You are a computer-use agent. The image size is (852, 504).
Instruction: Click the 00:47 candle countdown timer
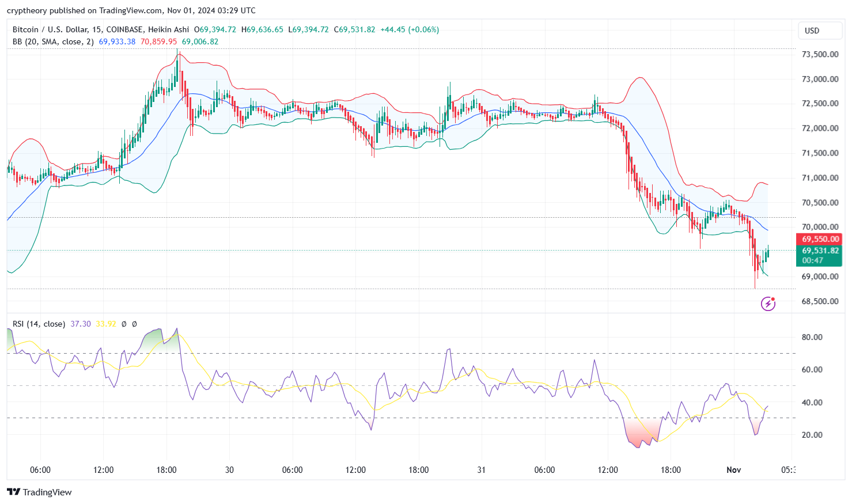point(812,260)
